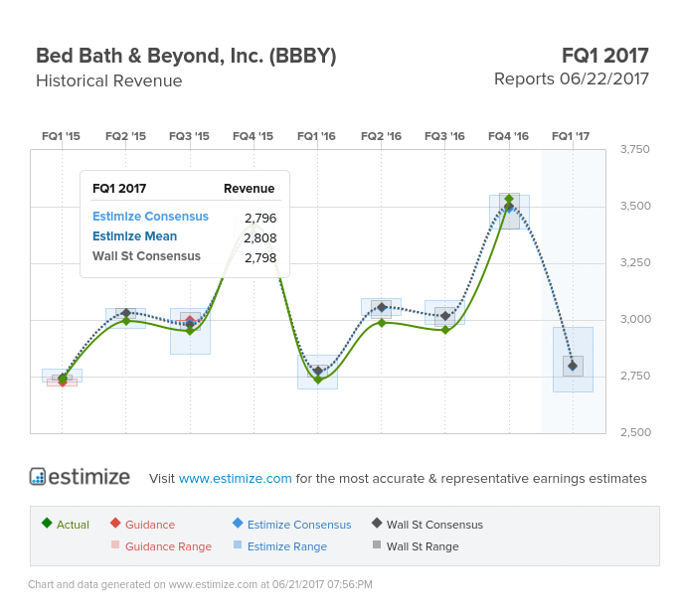
Task: Click the 2,750 y-axis label
Action: [x=635, y=376]
